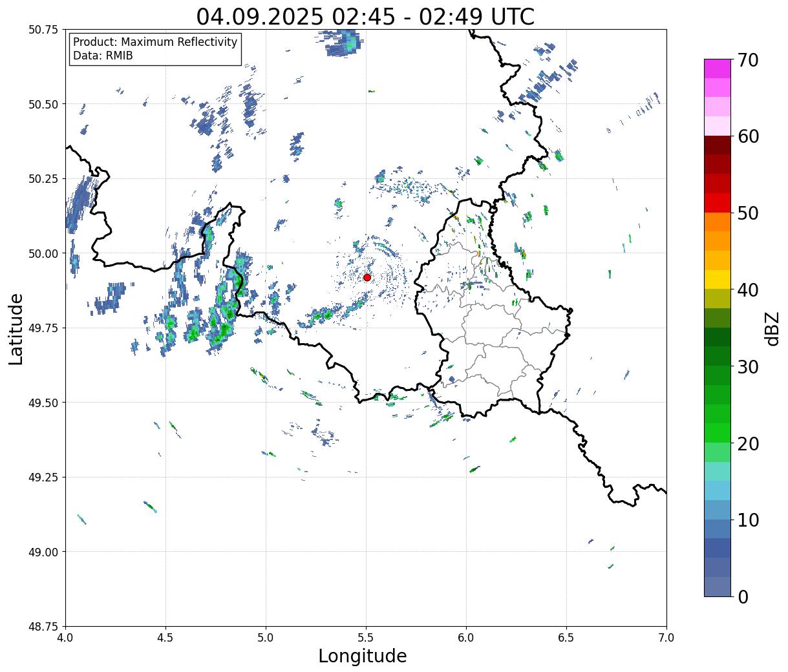Click the colorbar tick label 40

pos(747,290)
